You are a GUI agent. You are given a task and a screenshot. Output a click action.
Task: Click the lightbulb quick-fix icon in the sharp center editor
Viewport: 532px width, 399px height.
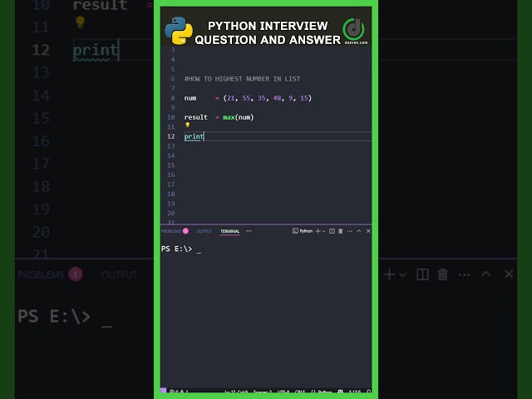tap(188, 125)
